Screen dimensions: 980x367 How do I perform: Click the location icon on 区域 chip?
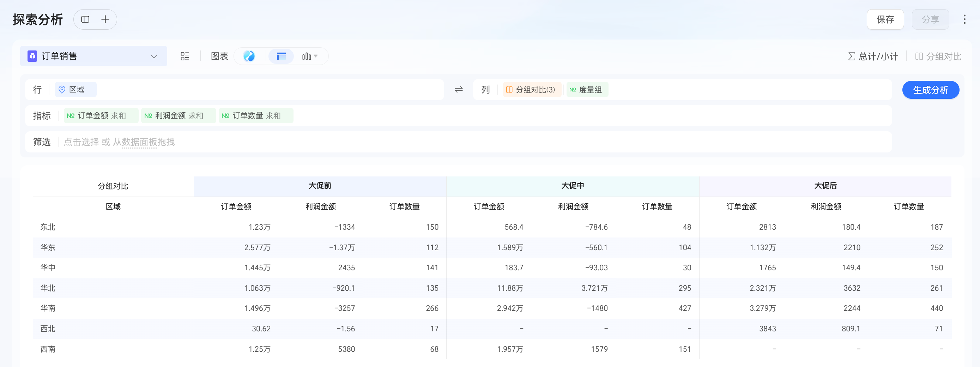coord(62,90)
